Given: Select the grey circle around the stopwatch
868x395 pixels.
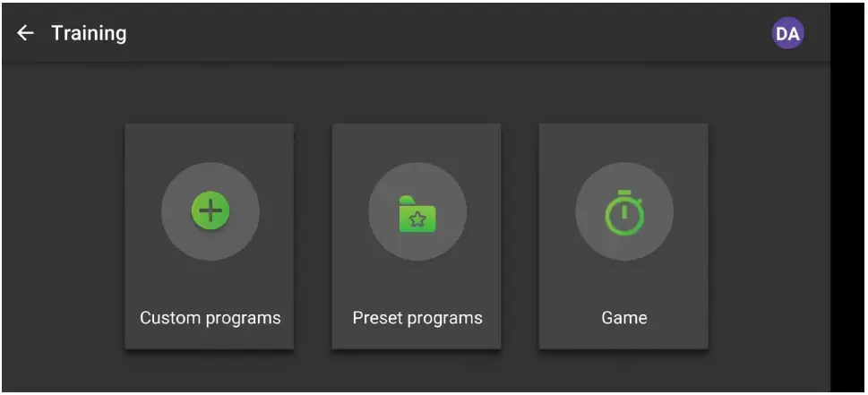Looking at the screenshot, I should click(x=624, y=211).
